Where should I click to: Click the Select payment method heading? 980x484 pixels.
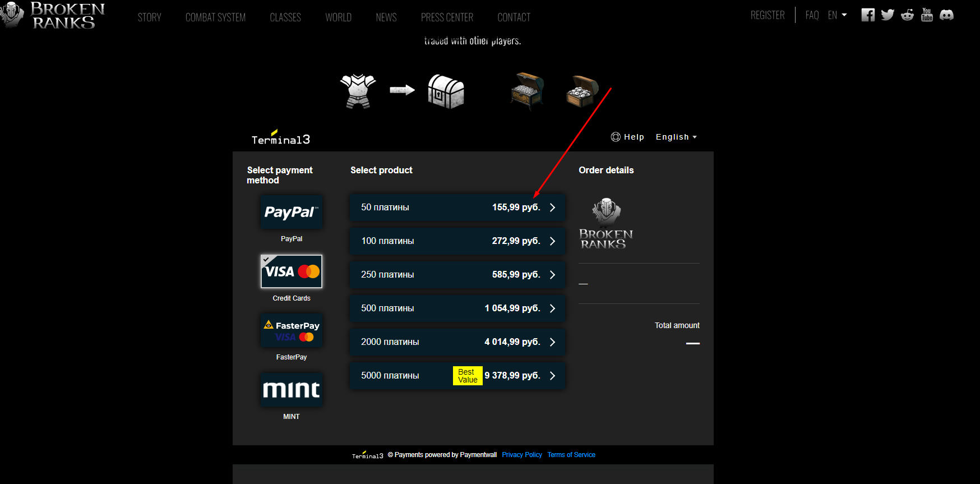click(280, 175)
